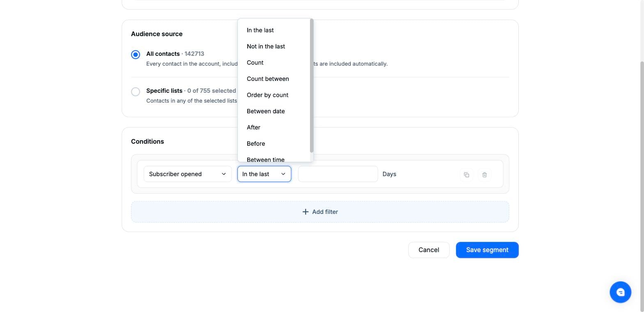Click the 0 of 755 selected text
This screenshot has width=644, height=312.
212,91
